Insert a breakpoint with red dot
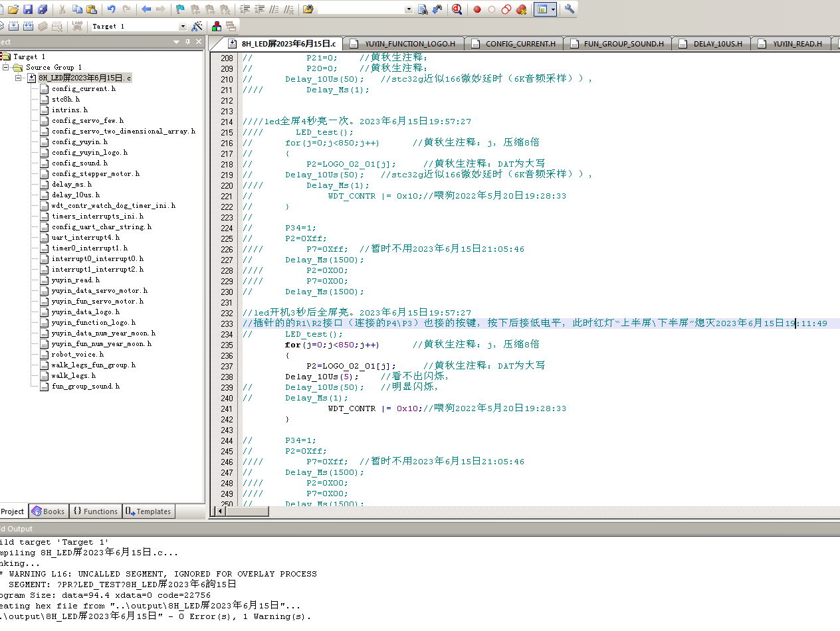Image resolution: width=840 pixels, height=631 pixels. coord(477,9)
